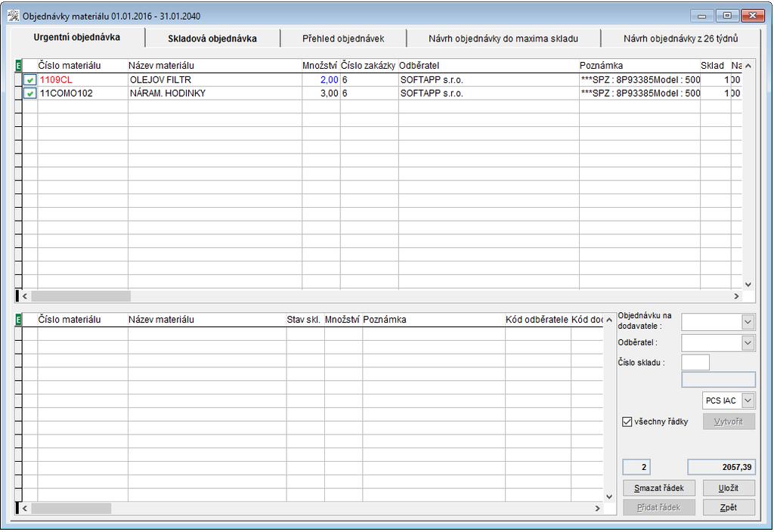The image size is (774, 532).
Task: Click the 'Číslo zakázky' column header
Action: click(x=369, y=66)
